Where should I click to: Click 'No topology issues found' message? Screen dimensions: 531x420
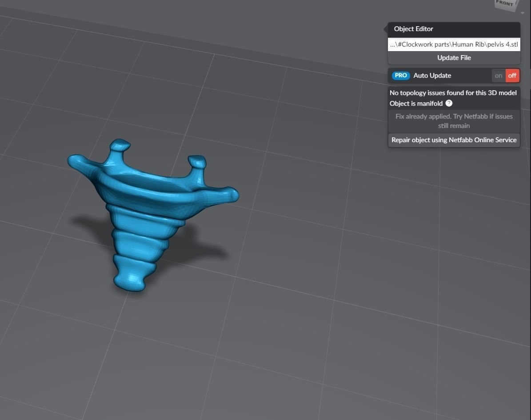click(x=453, y=93)
